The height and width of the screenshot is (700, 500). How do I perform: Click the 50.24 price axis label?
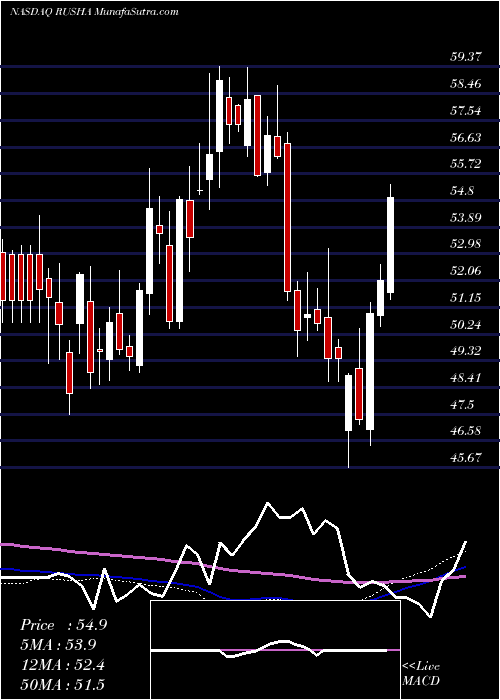point(465,324)
